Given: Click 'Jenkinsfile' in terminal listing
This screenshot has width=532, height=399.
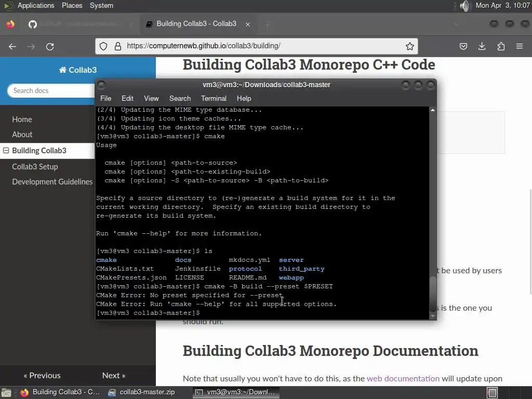Looking at the screenshot, I should pos(198,269).
